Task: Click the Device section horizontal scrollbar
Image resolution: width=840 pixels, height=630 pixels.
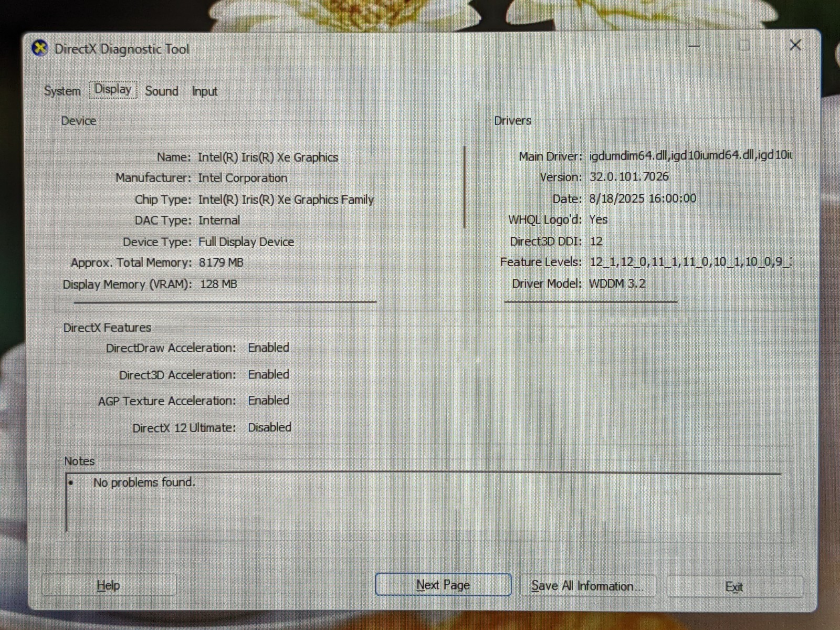Action: coord(225,302)
